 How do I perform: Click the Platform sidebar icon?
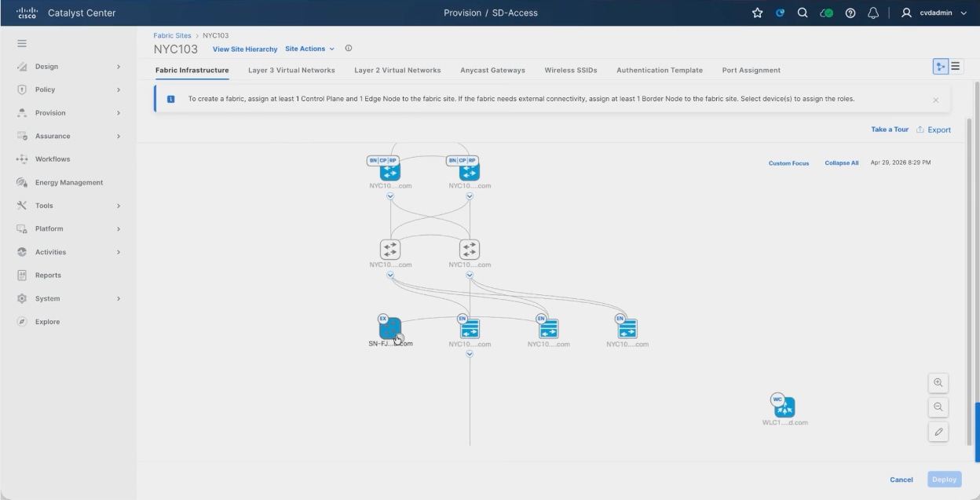22,228
